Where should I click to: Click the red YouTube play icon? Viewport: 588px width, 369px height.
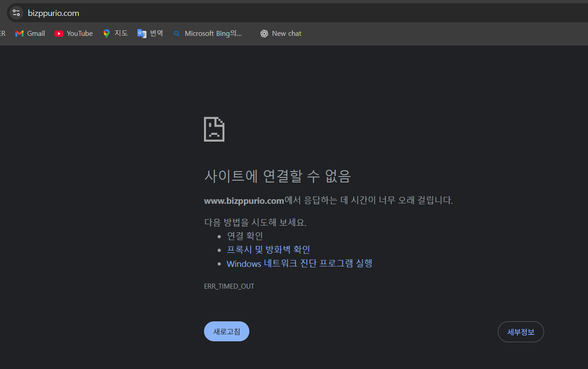pos(58,34)
